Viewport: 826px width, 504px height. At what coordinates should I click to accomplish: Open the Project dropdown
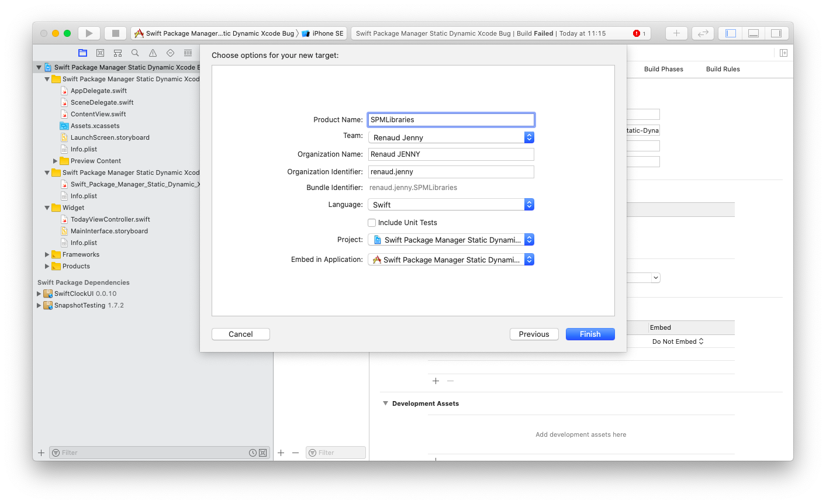click(451, 240)
